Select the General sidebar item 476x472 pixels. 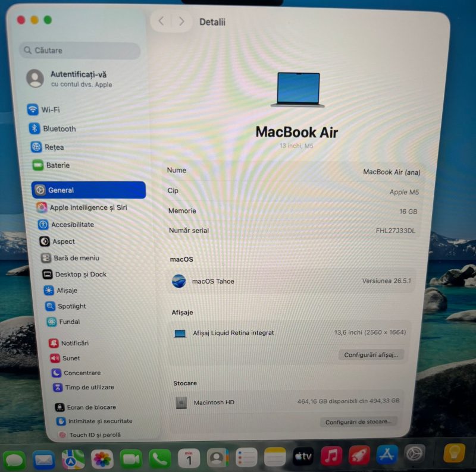pyautogui.click(x=88, y=190)
